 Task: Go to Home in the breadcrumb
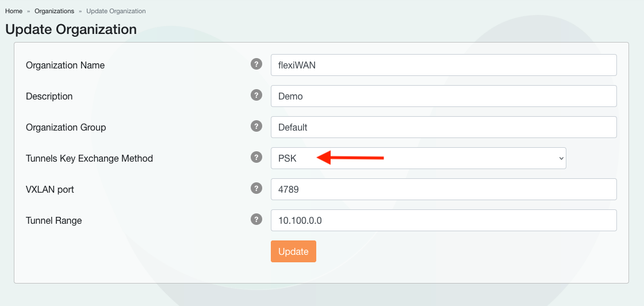[x=14, y=11]
